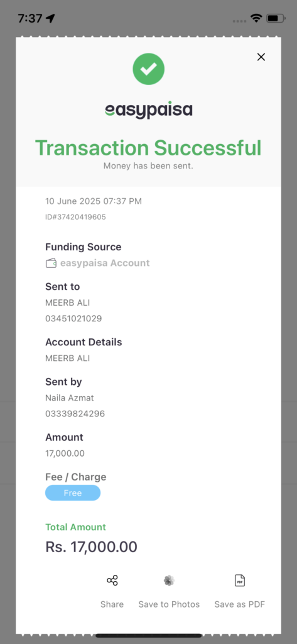Image resolution: width=297 pixels, height=644 pixels.
Task: Tap recipient phone number 03451021029
Action: [73, 318]
